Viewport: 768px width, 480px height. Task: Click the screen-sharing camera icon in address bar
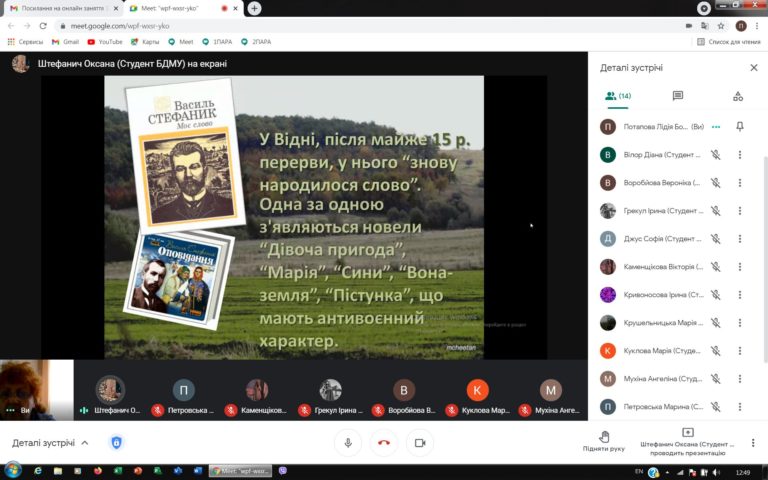coord(689,26)
